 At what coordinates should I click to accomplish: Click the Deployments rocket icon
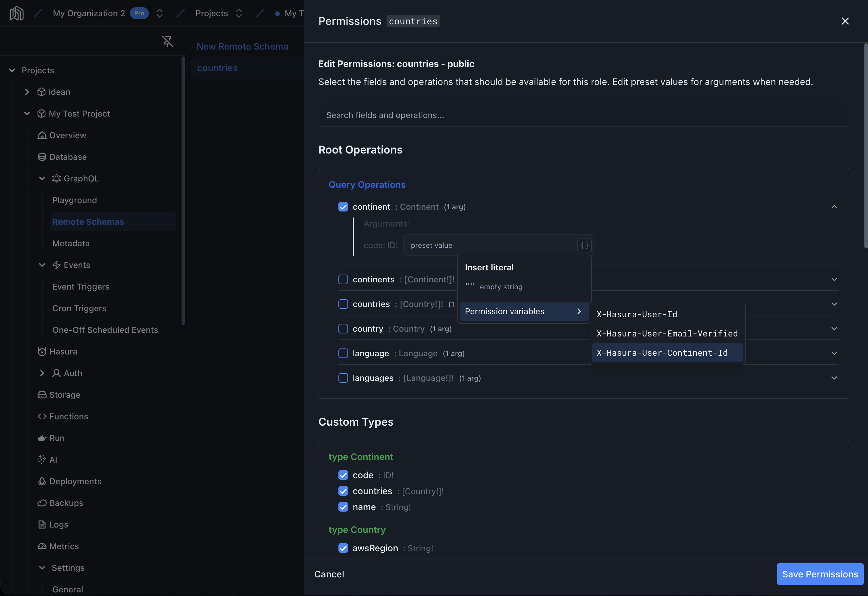point(42,481)
